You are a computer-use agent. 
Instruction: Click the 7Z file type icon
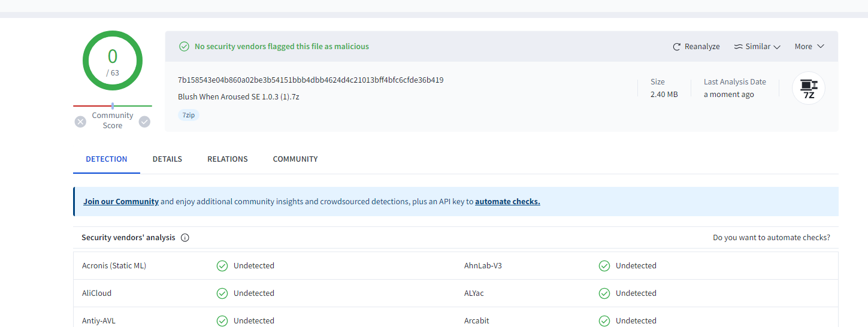(x=809, y=88)
